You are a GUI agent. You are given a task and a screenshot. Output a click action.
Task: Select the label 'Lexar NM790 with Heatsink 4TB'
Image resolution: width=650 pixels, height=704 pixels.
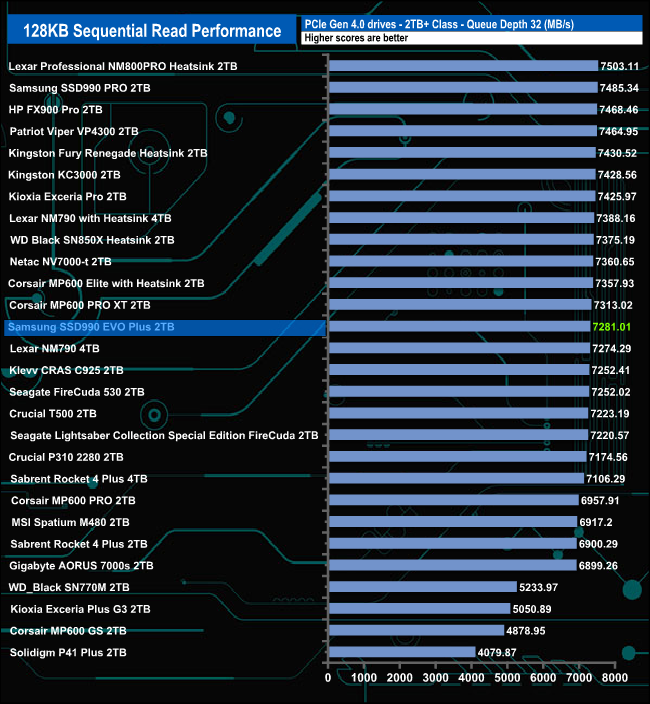[90, 218]
